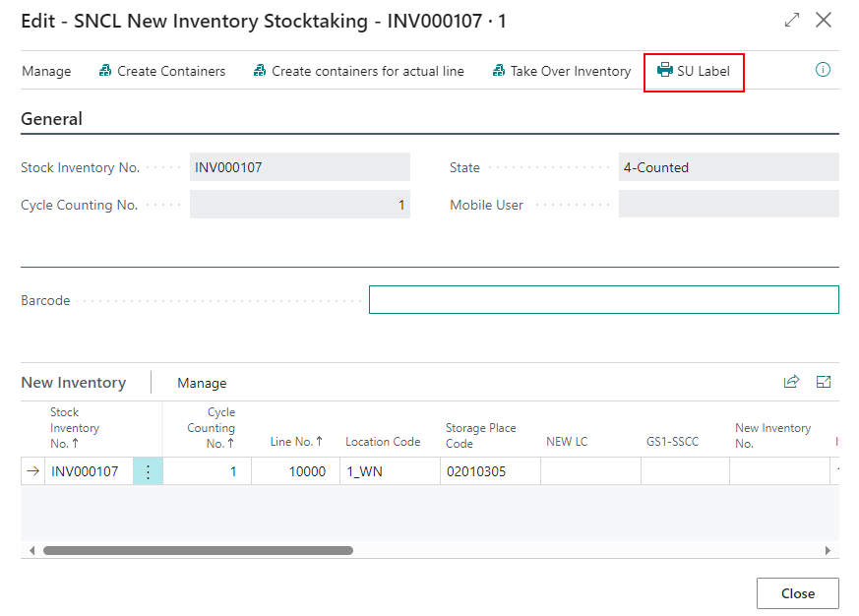This screenshot has height=616, width=859.
Task: Expand the New Inventory grid to full view
Action: [x=825, y=383]
